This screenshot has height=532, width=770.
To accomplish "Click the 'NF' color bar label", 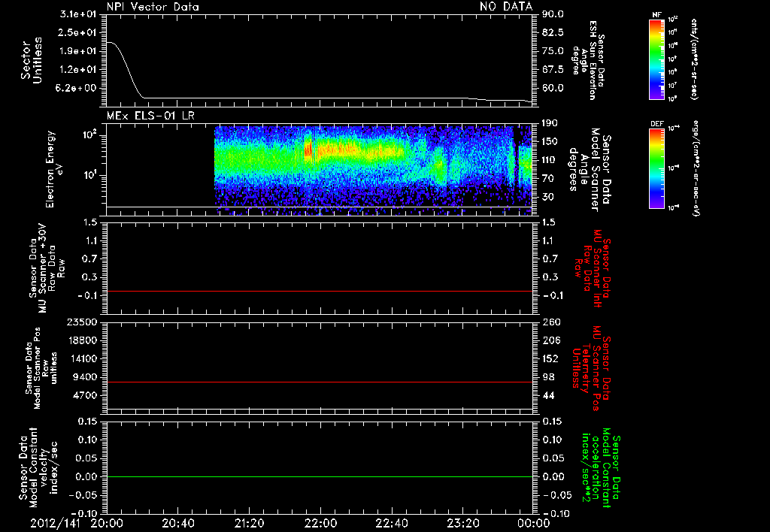I will pos(656,15).
